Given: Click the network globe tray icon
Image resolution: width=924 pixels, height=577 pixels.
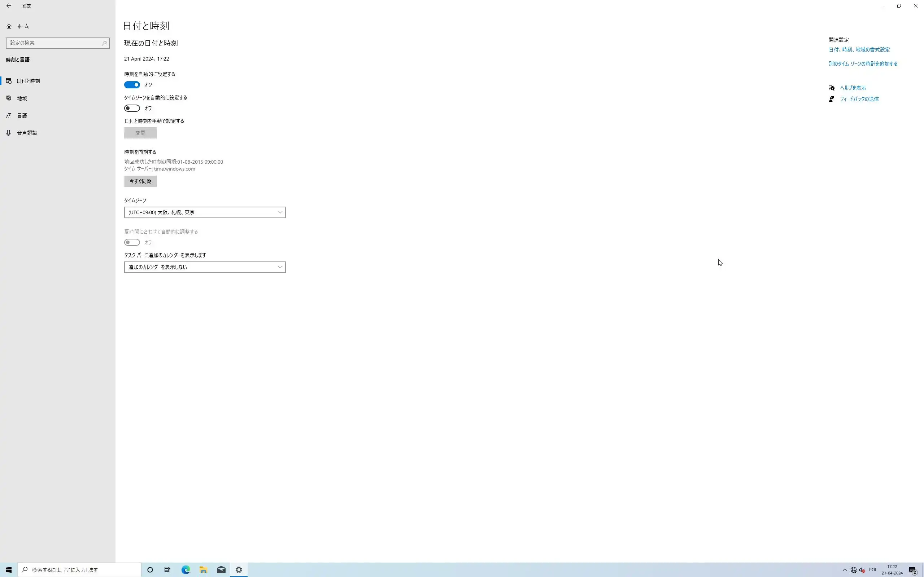Looking at the screenshot, I should [853, 570].
